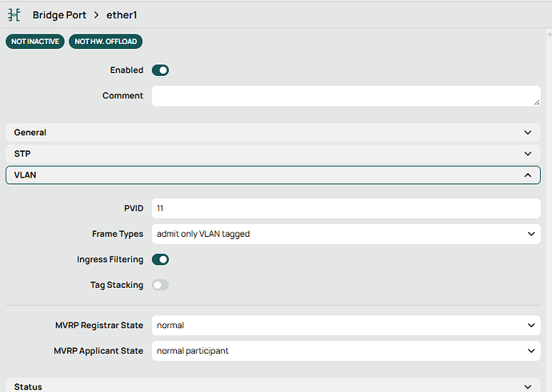Viewport: 552px width, 392px height.
Task: Click the PVID input field
Action: click(x=346, y=208)
